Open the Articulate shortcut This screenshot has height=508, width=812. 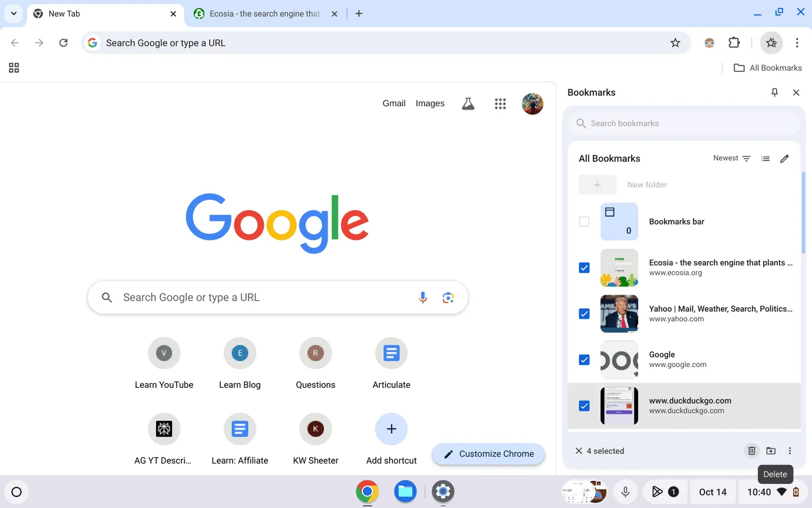click(x=391, y=364)
